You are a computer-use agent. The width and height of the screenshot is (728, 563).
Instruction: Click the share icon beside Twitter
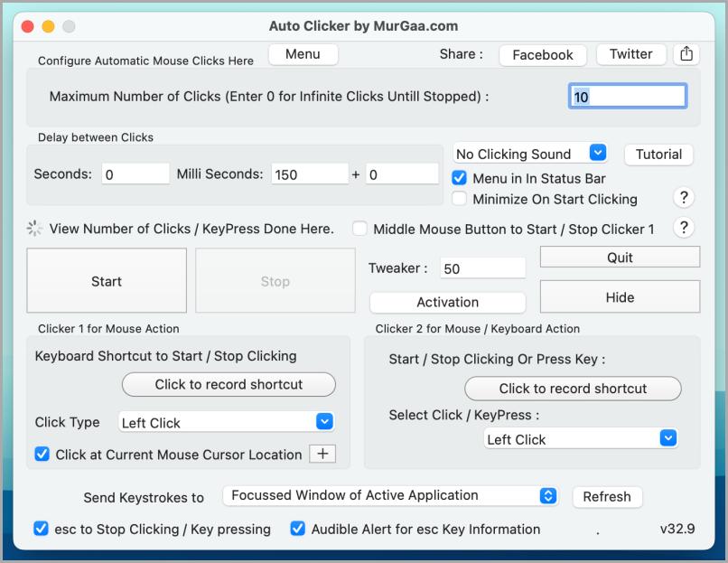pyautogui.click(x=686, y=54)
